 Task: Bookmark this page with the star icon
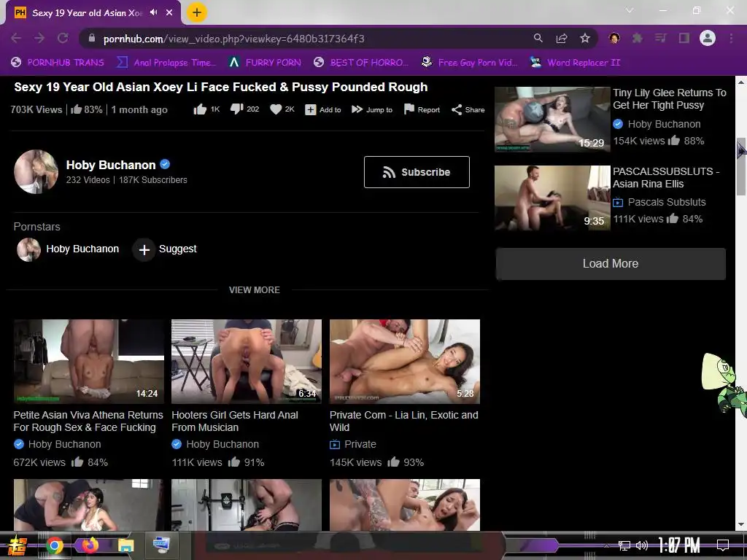(x=585, y=38)
